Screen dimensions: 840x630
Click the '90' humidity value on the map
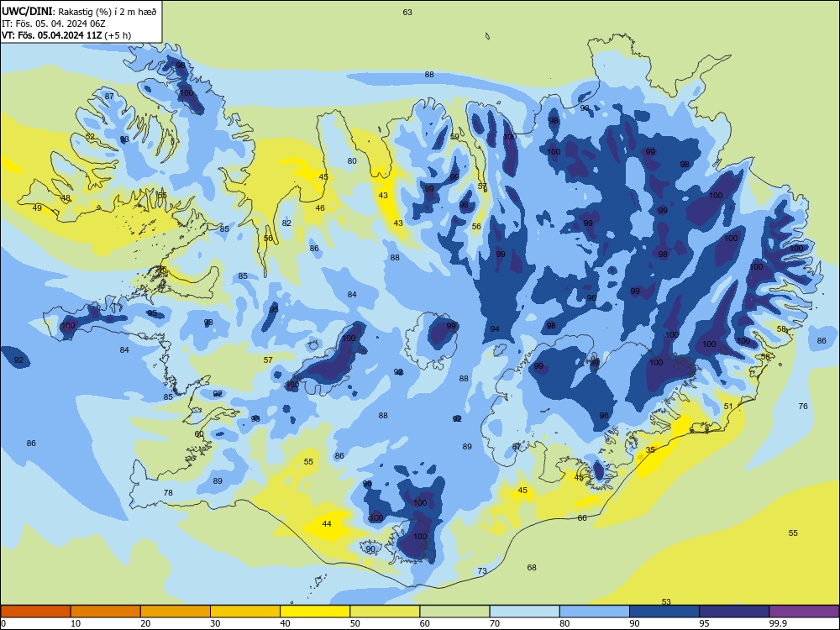click(x=370, y=549)
